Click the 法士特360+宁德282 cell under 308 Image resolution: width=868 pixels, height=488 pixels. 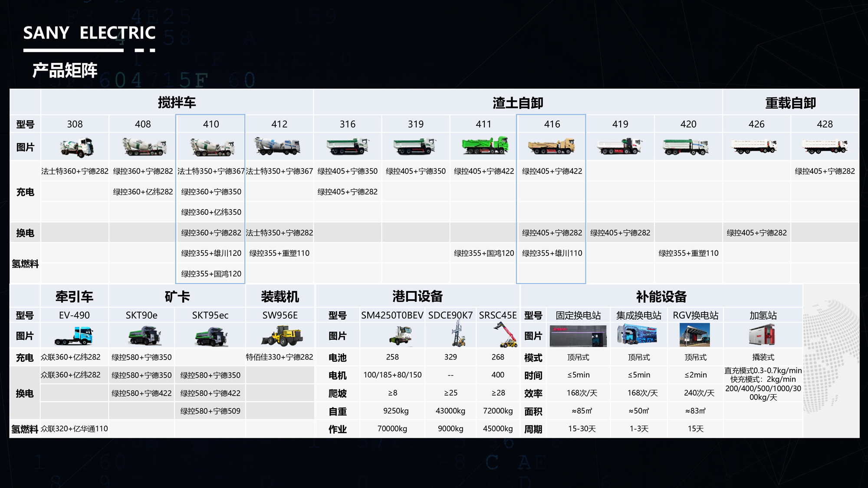click(75, 171)
